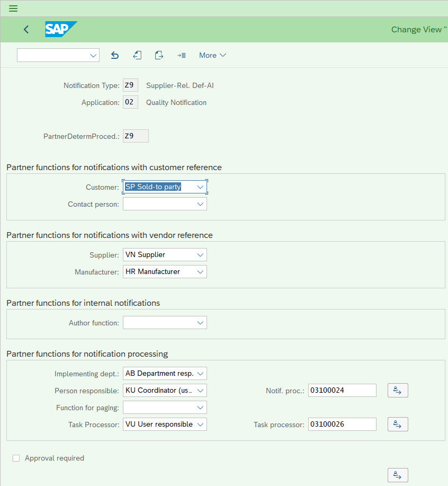The width and height of the screenshot is (448, 486).
Task: Click the next entry page icon
Action: (159, 55)
